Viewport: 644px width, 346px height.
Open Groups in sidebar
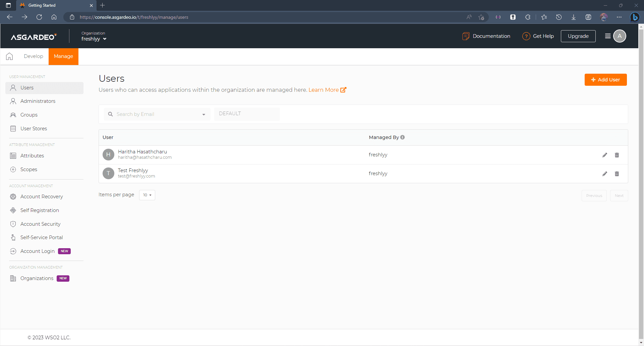click(x=44, y=115)
